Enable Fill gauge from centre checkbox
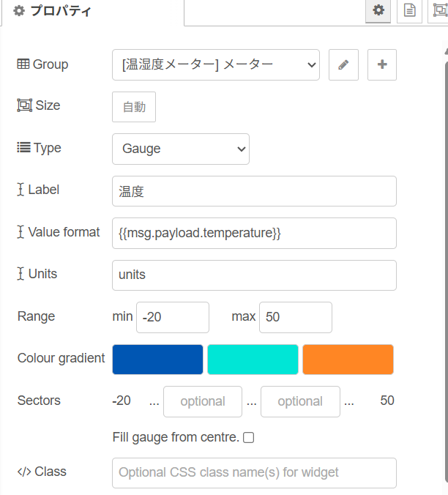This screenshot has height=495, width=448. click(249, 438)
